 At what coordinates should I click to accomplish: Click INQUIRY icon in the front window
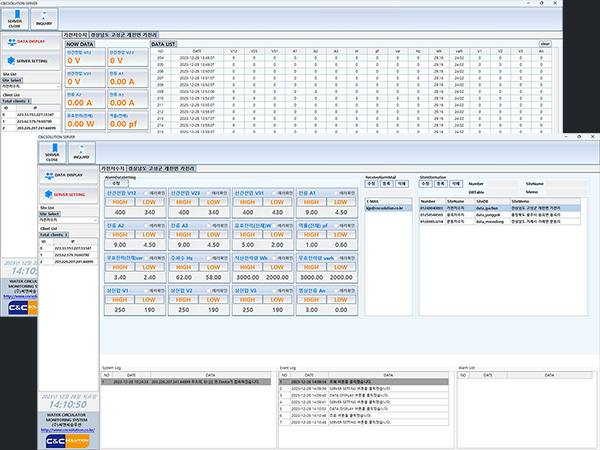[81, 153]
